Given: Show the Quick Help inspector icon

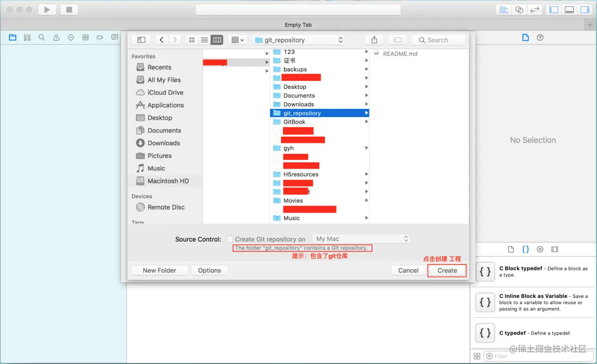Looking at the screenshot, I should click(540, 38).
